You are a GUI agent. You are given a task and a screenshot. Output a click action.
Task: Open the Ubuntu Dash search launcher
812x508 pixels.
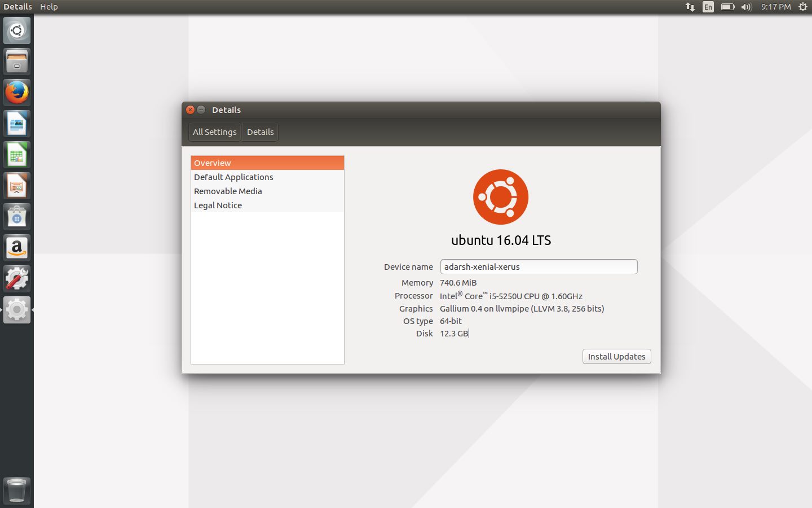tap(17, 30)
